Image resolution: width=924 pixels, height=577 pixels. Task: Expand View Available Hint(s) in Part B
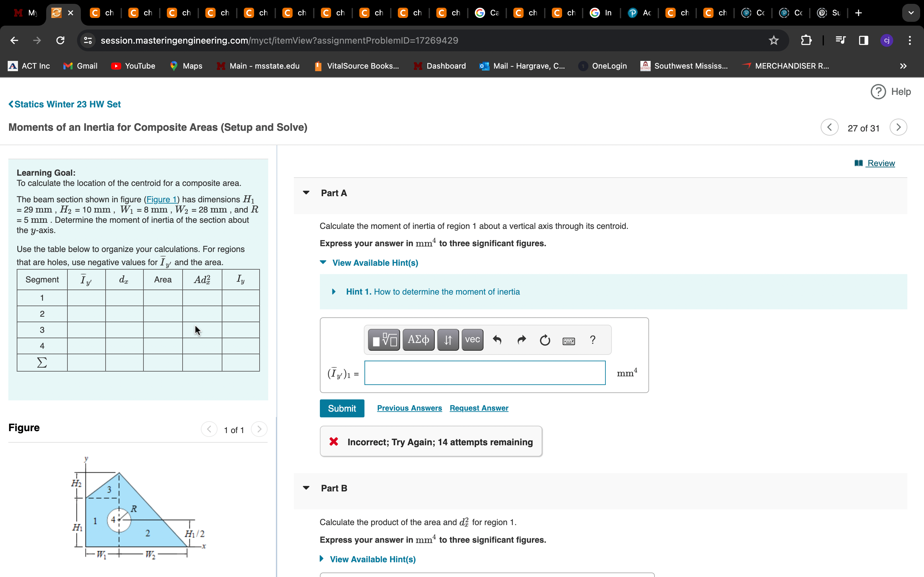[372, 559]
